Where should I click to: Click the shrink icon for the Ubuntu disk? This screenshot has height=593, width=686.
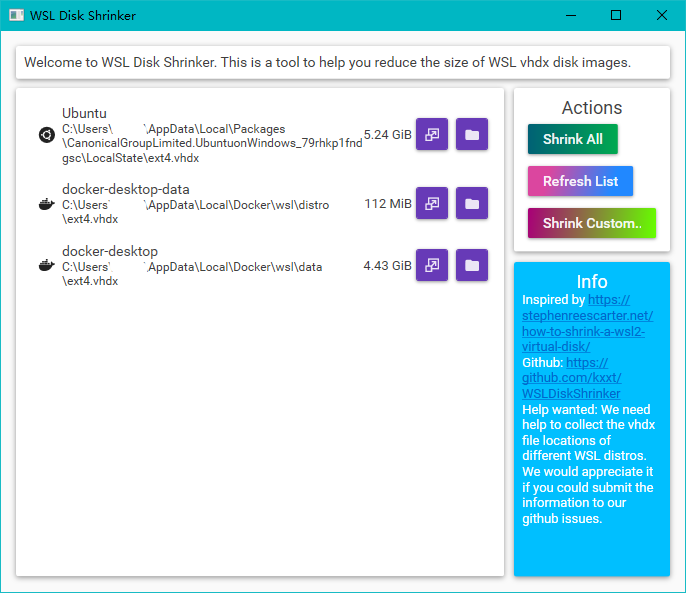click(x=432, y=134)
